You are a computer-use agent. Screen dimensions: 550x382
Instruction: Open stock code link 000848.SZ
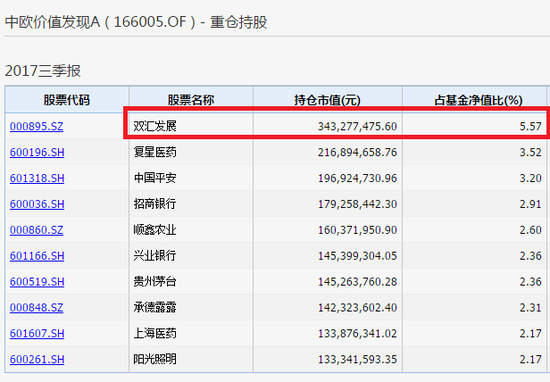(36, 308)
